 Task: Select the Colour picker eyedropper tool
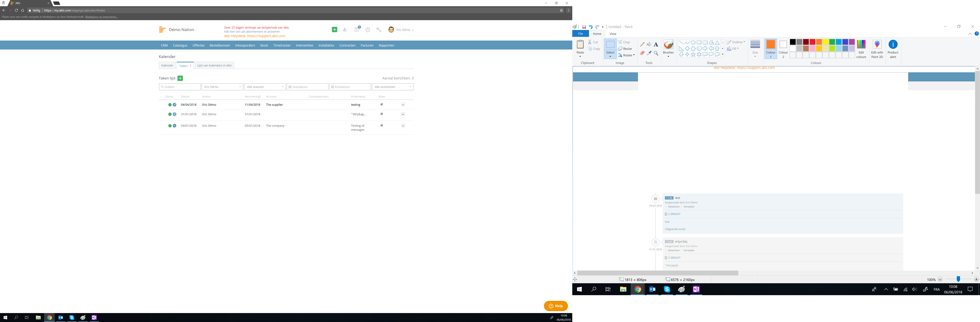coord(649,53)
